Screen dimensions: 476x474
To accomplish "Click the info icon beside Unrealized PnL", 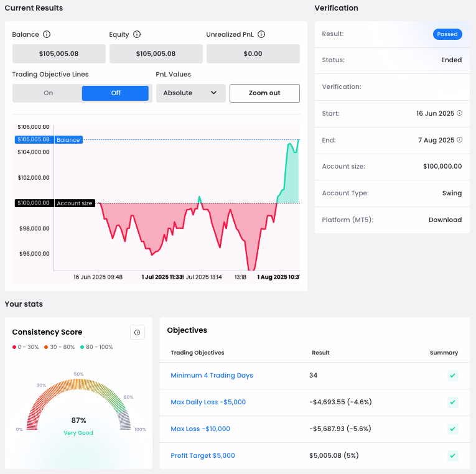I will tap(261, 34).
